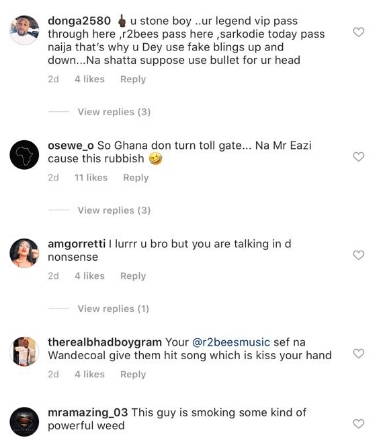Expand 3 replies under donga2580's comment
383x439 pixels.
tap(114, 112)
